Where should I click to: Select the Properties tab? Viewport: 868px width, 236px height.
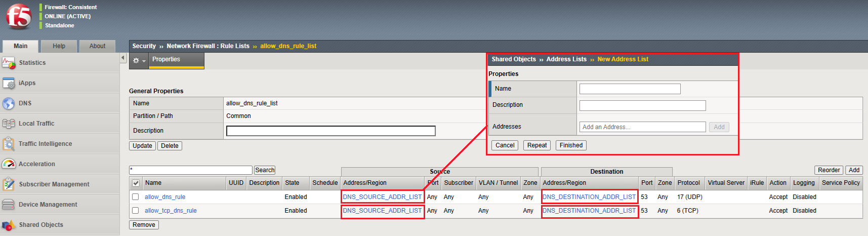pyautogui.click(x=177, y=60)
